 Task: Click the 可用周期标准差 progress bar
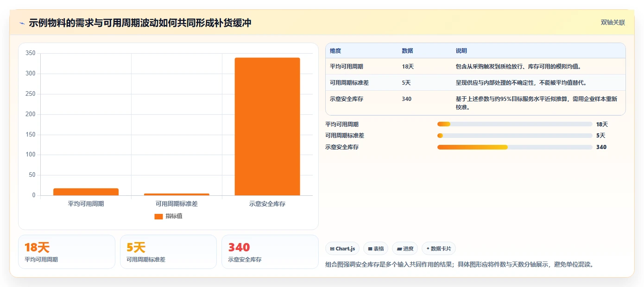coord(515,136)
